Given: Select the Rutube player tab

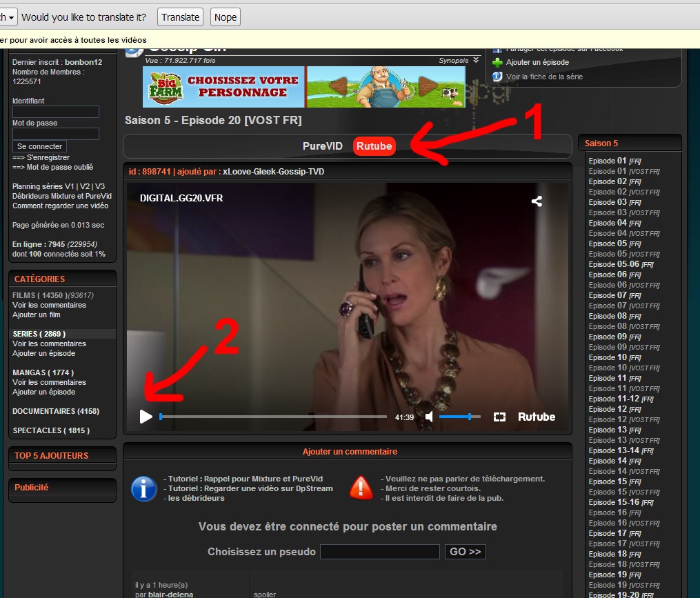Looking at the screenshot, I should (x=374, y=146).
